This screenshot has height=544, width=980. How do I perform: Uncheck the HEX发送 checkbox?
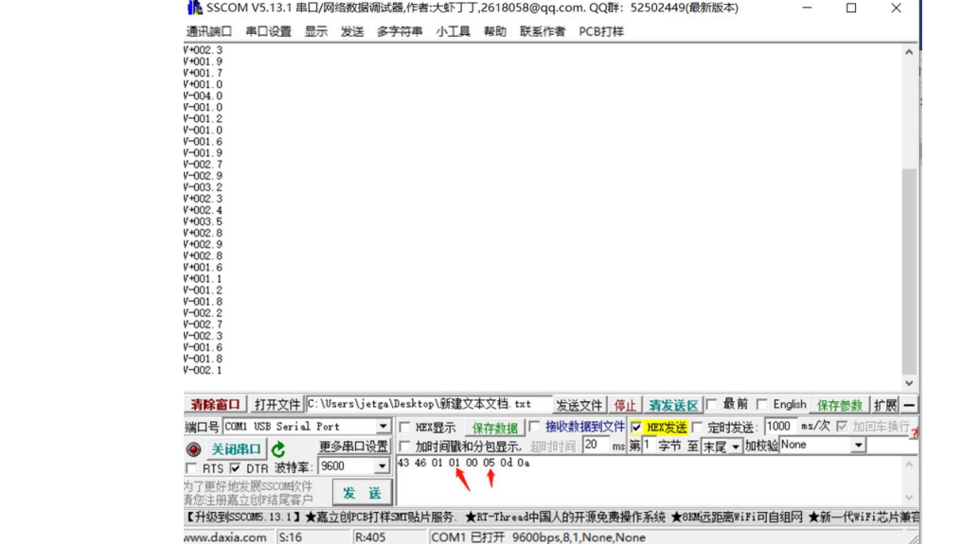coord(636,428)
